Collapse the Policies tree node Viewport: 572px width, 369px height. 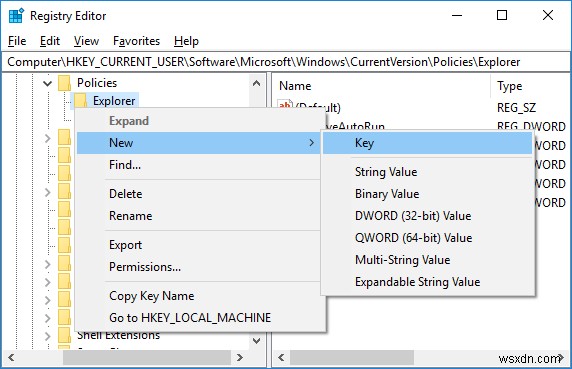(x=47, y=83)
